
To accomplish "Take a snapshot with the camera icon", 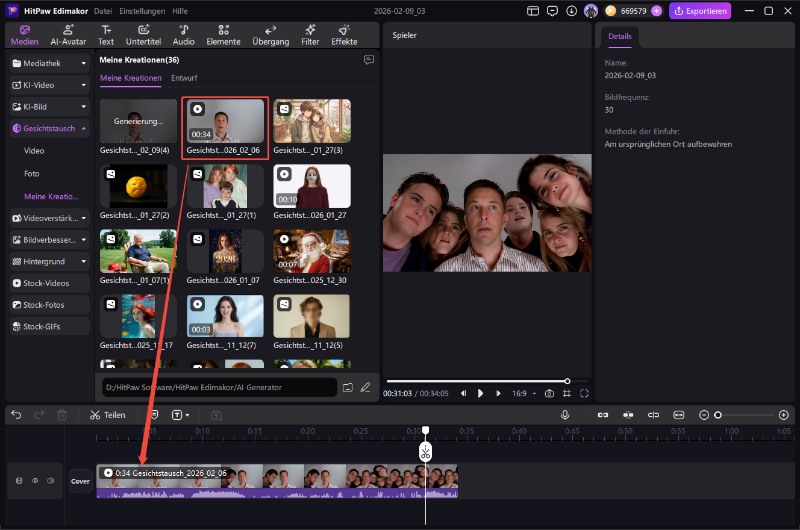I will [x=549, y=394].
